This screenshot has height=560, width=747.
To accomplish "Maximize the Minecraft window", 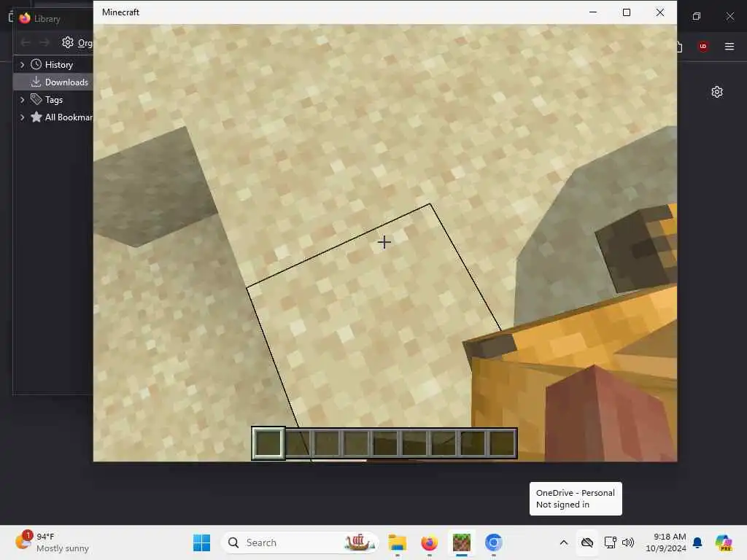I will pos(627,12).
